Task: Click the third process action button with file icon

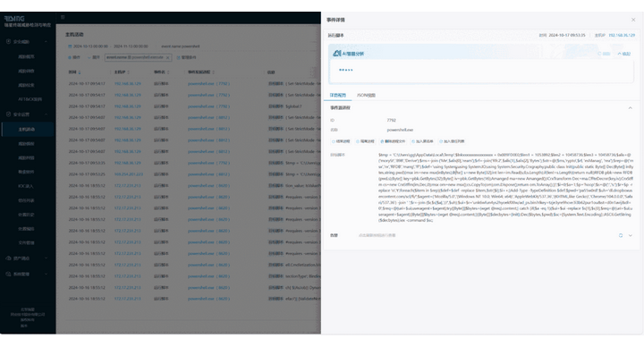Action: point(393,141)
